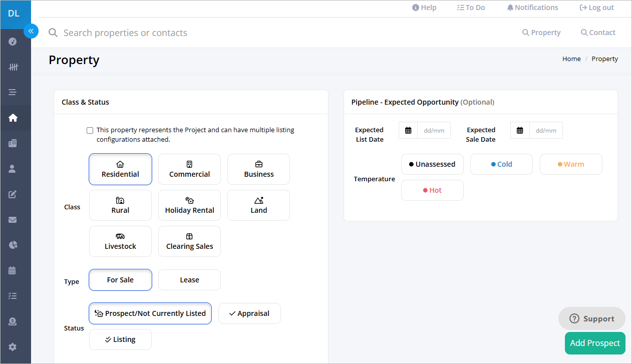Choose the For Sale type
632x364 pixels.
pos(120,280)
